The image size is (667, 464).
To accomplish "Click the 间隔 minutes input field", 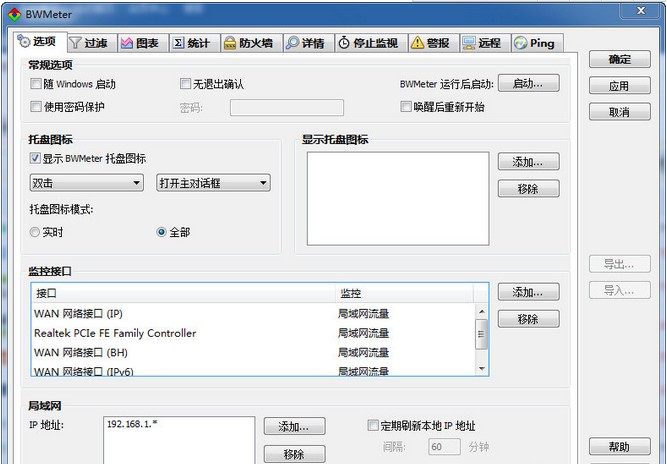I will tap(444, 447).
